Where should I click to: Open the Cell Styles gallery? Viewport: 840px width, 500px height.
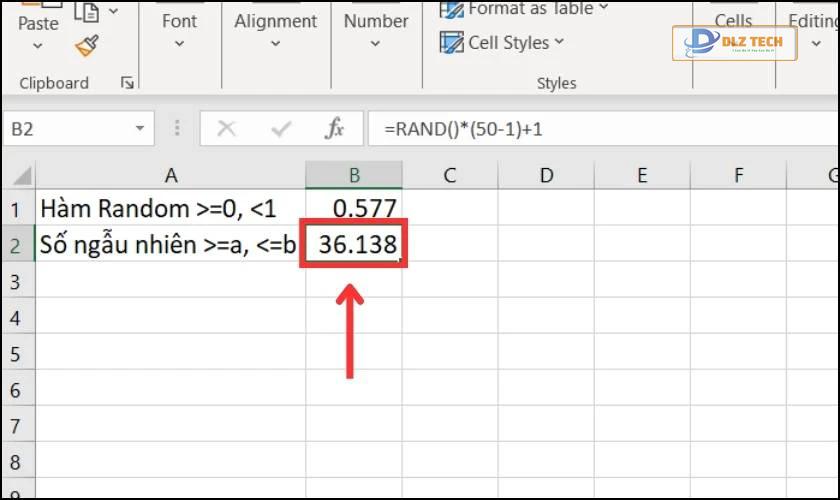coord(502,42)
